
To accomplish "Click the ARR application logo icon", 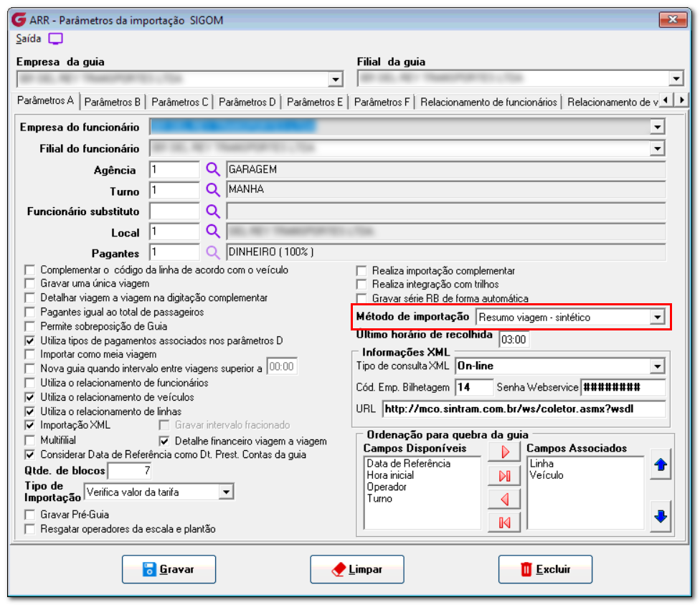I will [x=19, y=19].
